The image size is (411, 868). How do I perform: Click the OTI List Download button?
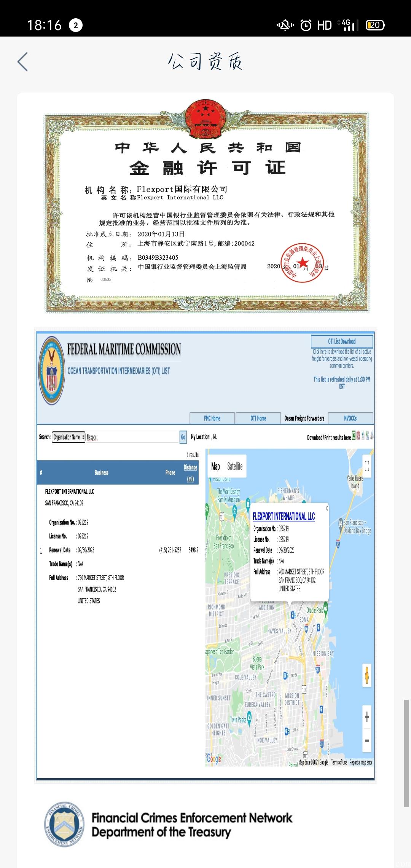[x=342, y=341]
